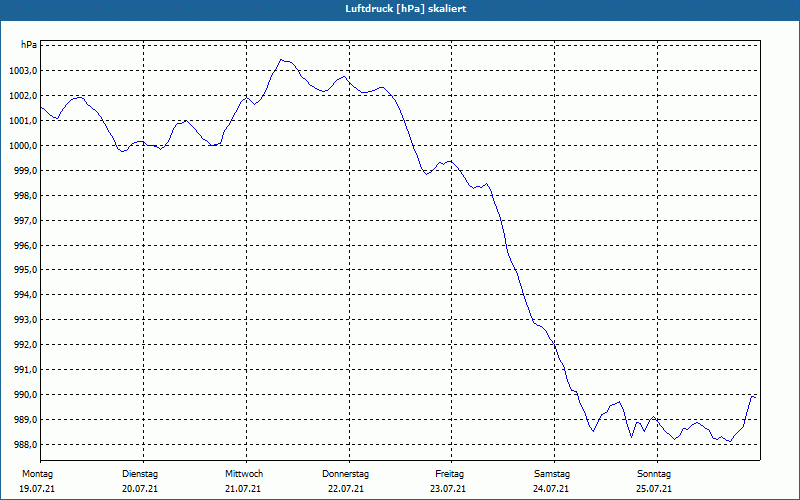The width and height of the screenshot is (800, 500).
Task: Select the Sonntag day label
Action: tap(654, 474)
